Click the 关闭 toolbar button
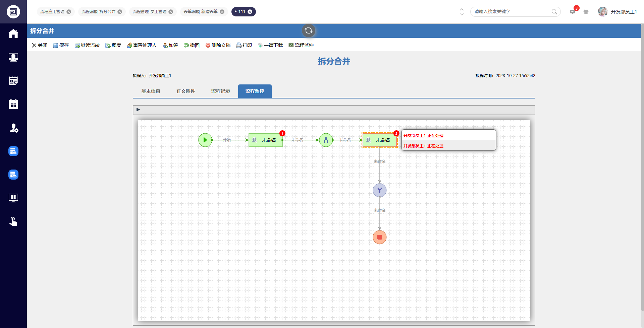 click(x=40, y=45)
